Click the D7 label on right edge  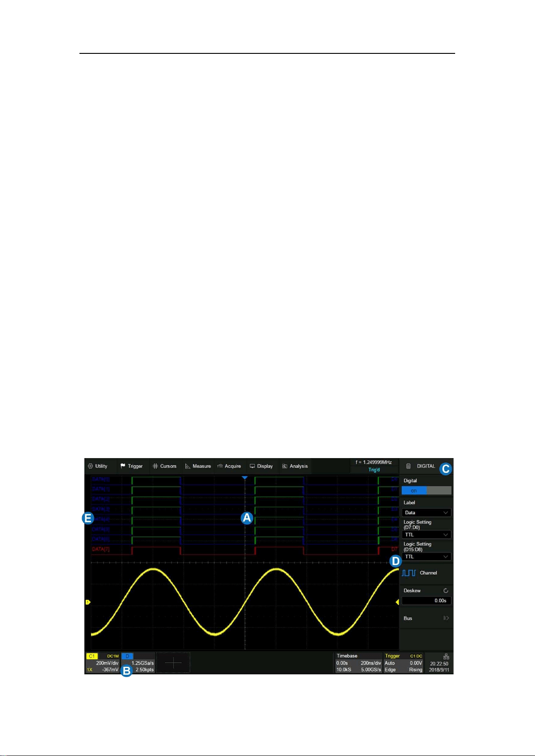[395, 549]
